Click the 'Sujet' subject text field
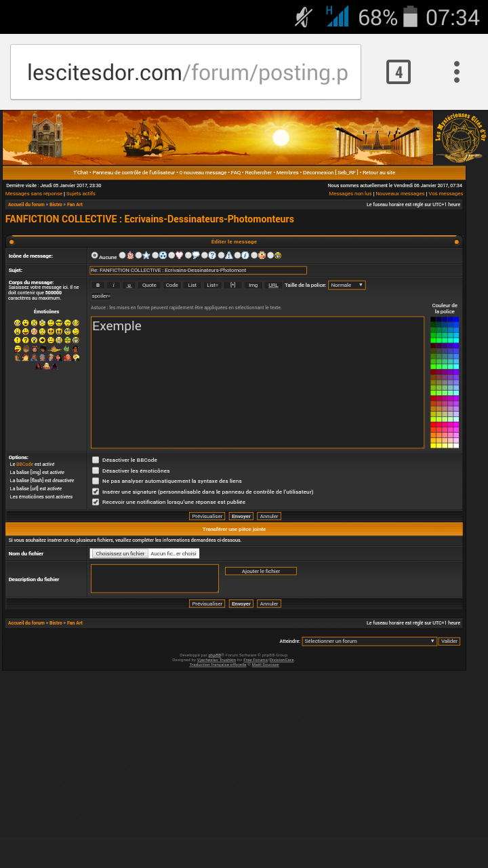 (198, 271)
